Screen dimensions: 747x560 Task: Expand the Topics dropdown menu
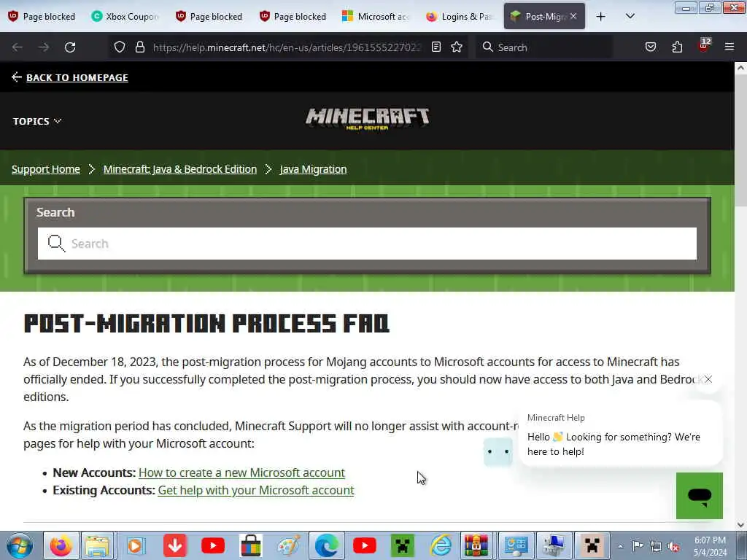click(x=37, y=122)
